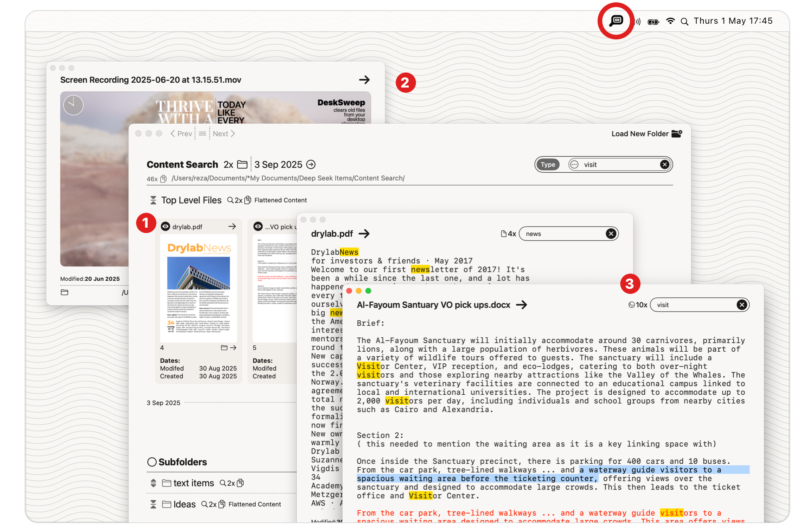
Task: Open the text items folder icon
Action: [x=167, y=483]
